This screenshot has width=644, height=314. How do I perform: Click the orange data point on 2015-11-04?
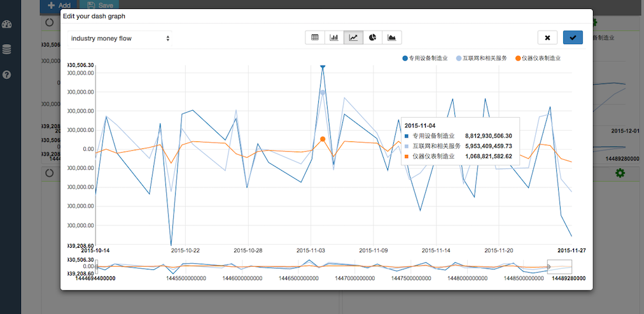click(323, 139)
